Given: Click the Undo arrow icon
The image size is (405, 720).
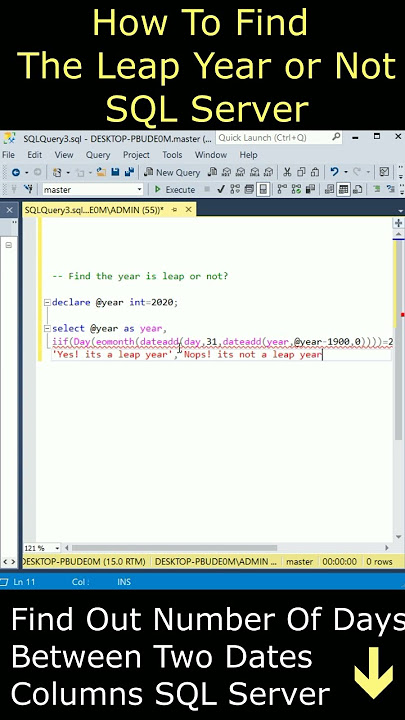Looking at the screenshot, I should tap(334, 172).
